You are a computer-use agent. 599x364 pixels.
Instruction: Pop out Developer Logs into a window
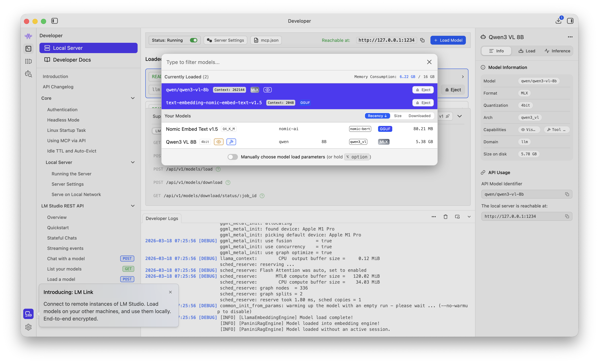point(457,216)
